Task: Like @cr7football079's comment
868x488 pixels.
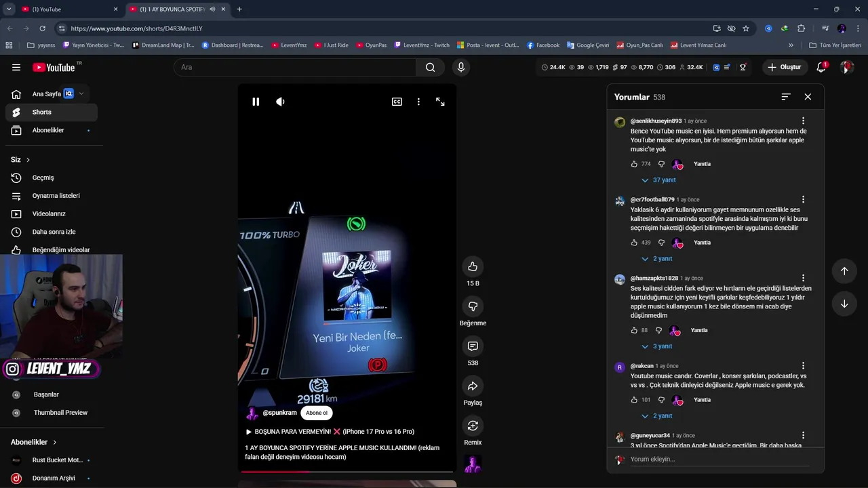Action: (634, 243)
